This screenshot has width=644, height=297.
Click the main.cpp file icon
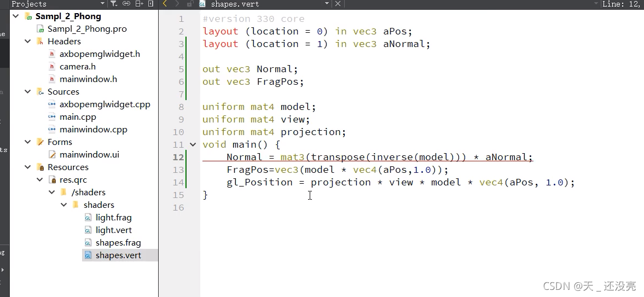coord(52,117)
